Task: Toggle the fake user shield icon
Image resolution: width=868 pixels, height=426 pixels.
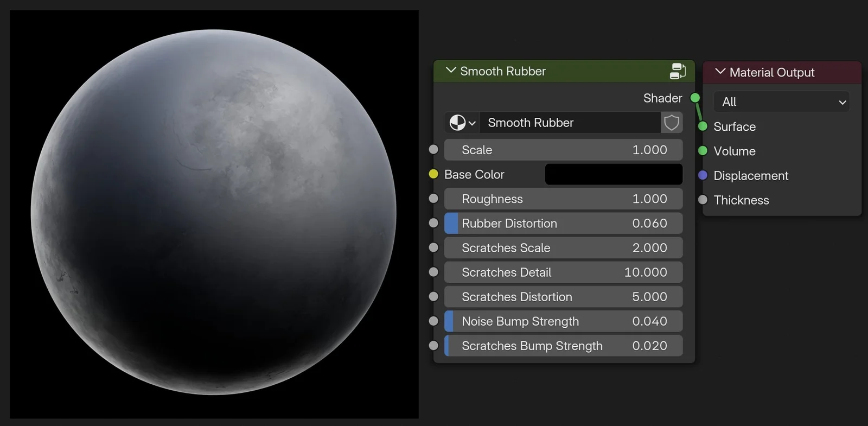Action: tap(672, 123)
